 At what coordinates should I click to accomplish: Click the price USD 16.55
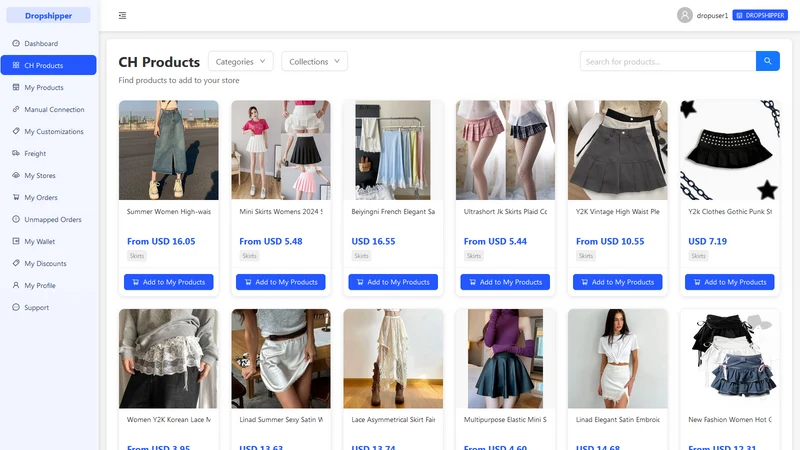(x=373, y=241)
